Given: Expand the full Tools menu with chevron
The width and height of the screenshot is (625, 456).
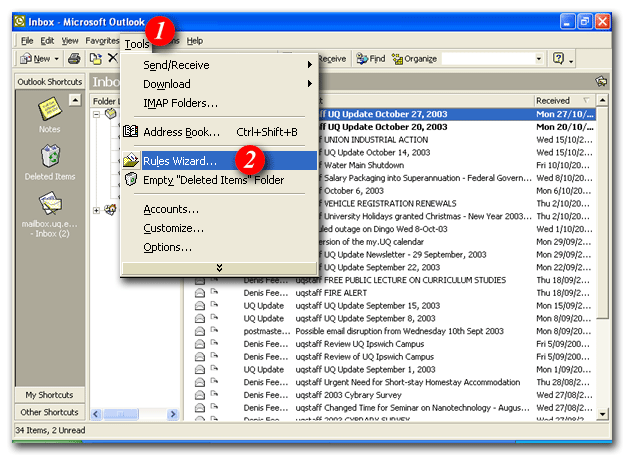Looking at the screenshot, I should (x=219, y=267).
